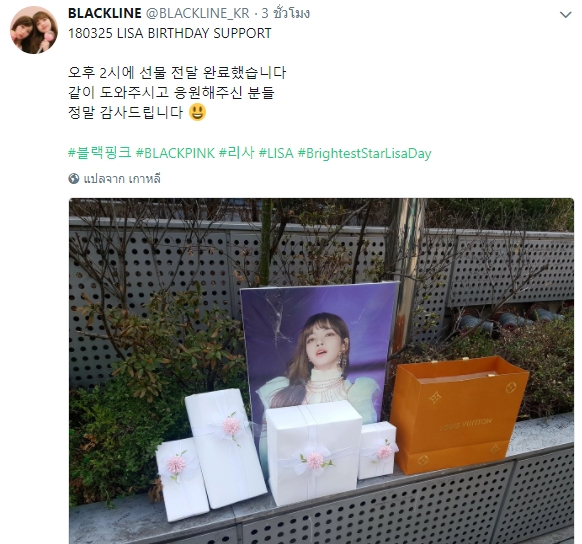Screen dimensions: 582x544
Task: Click the smiley emoji in tweet
Action: (x=197, y=112)
